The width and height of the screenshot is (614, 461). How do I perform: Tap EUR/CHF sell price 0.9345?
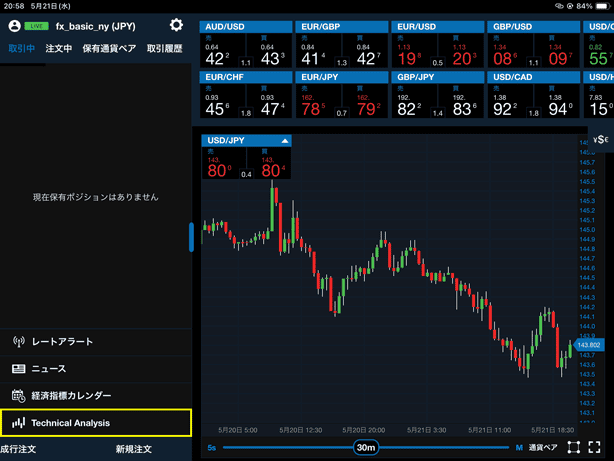coord(223,101)
